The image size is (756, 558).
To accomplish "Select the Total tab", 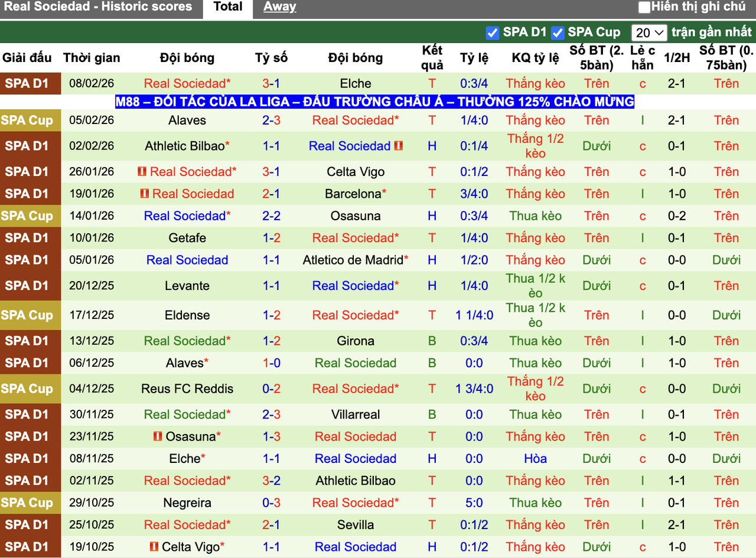I will pos(227,6).
